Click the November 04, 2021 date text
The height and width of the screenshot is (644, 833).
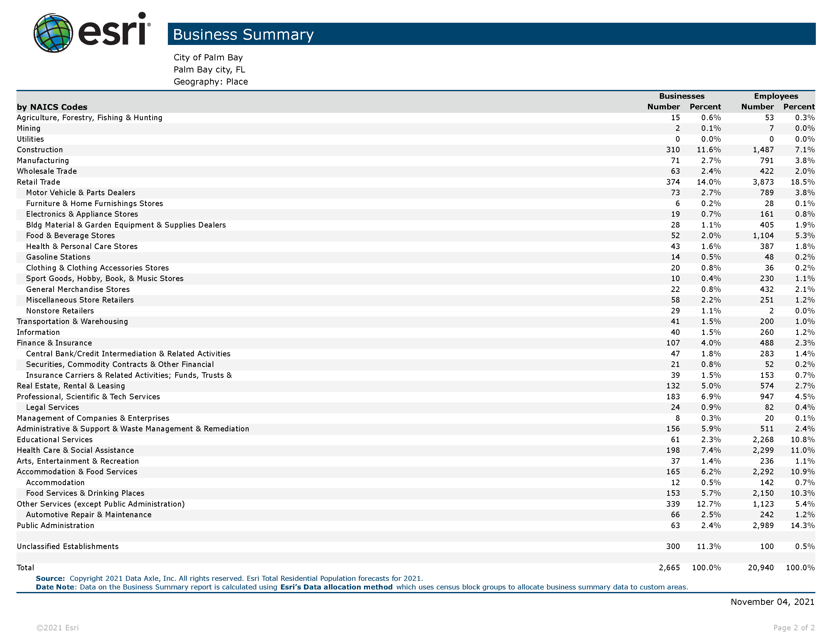(772, 602)
